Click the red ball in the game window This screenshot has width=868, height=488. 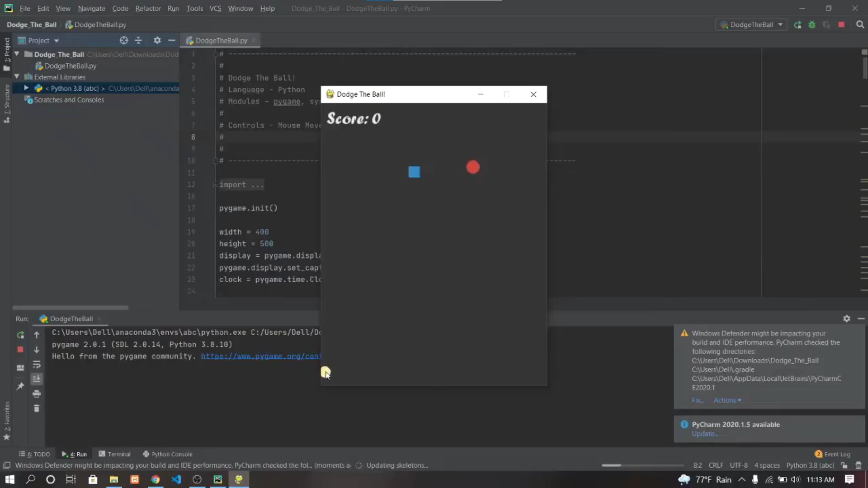pos(473,168)
